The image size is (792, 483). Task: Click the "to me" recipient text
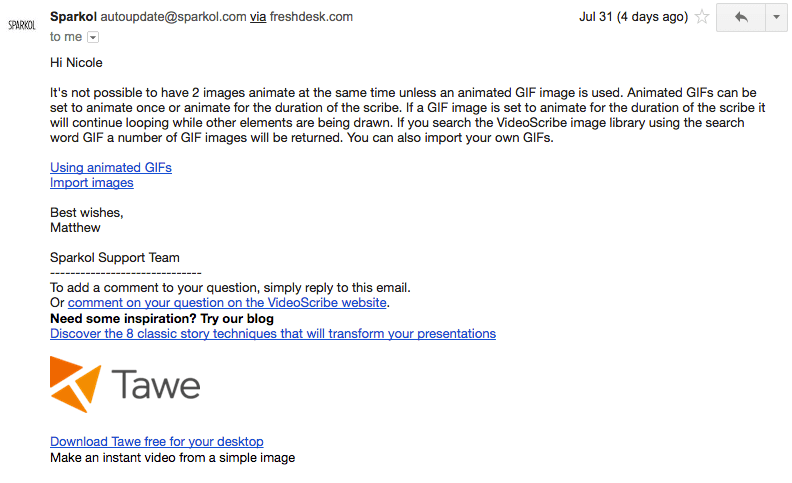coord(66,37)
